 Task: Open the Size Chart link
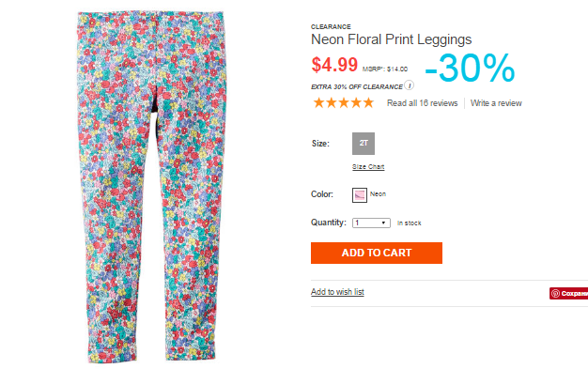click(x=368, y=167)
